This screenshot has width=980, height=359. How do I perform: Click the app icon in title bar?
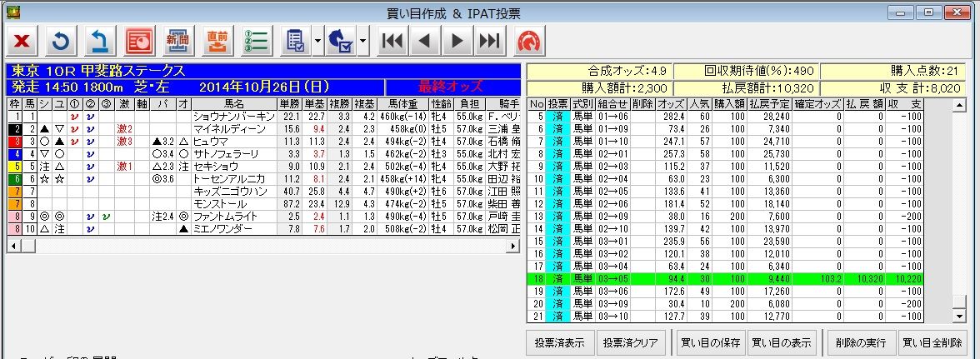click(12, 12)
